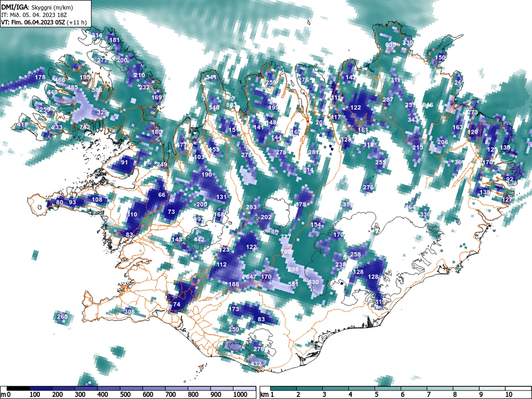Click the map value 311

[395, 80]
